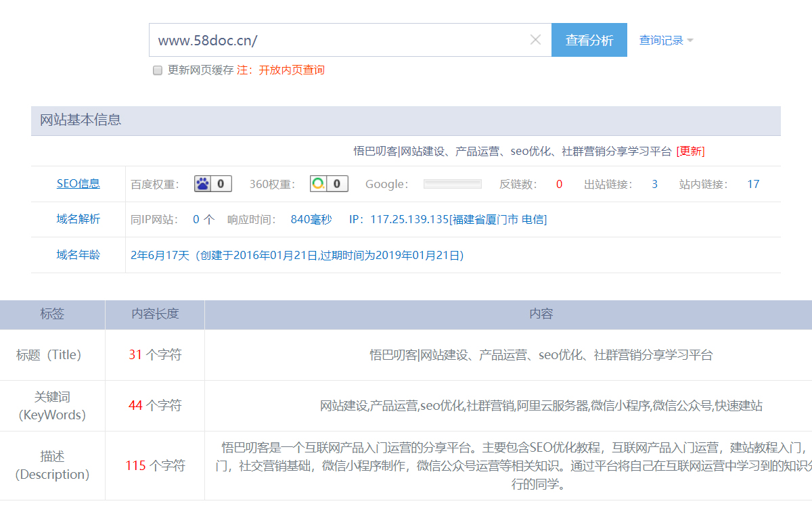Click the 站内链接 value 17
812x514 pixels.
click(x=753, y=184)
